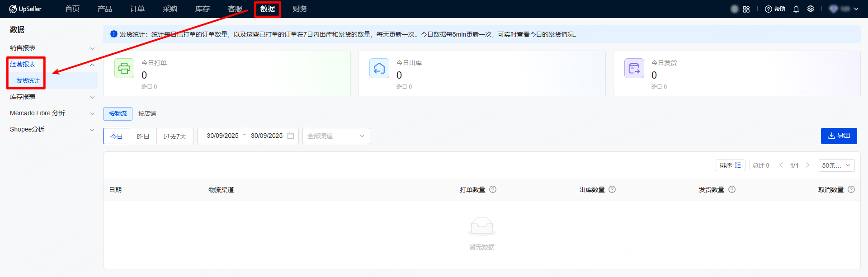The image size is (868, 277).
Task: Select the 过去7天 date filter
Action: coord(175,136)
